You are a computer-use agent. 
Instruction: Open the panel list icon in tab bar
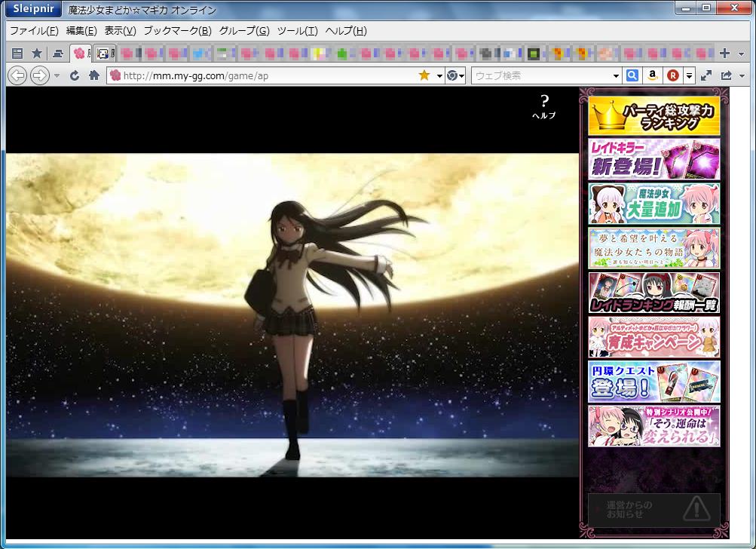pos(17,54)
